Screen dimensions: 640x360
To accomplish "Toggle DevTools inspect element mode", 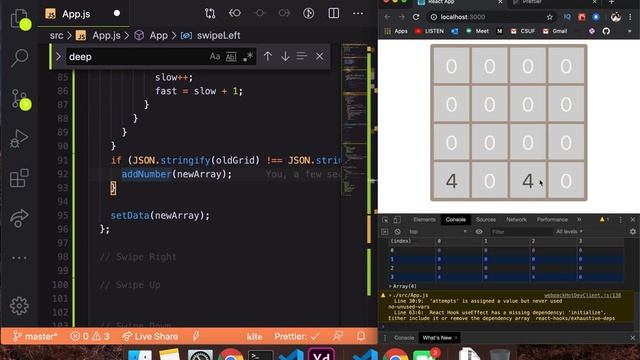I will 385,220.
